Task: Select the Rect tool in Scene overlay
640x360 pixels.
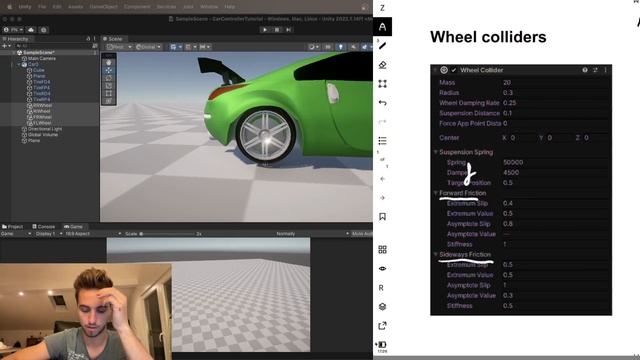Action: (x=109, y=93)
